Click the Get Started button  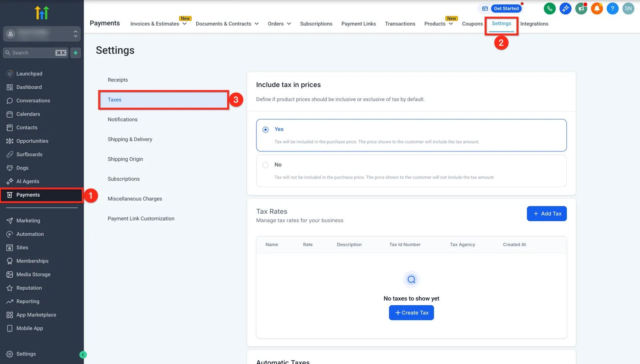point(506,8)
